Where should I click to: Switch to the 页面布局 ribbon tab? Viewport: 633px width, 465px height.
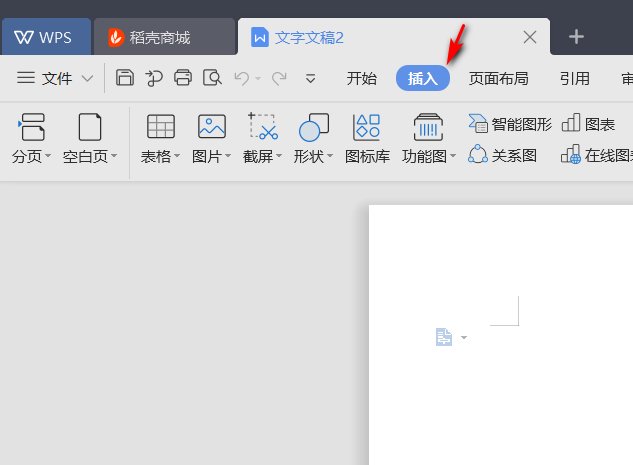coord(499,78)
